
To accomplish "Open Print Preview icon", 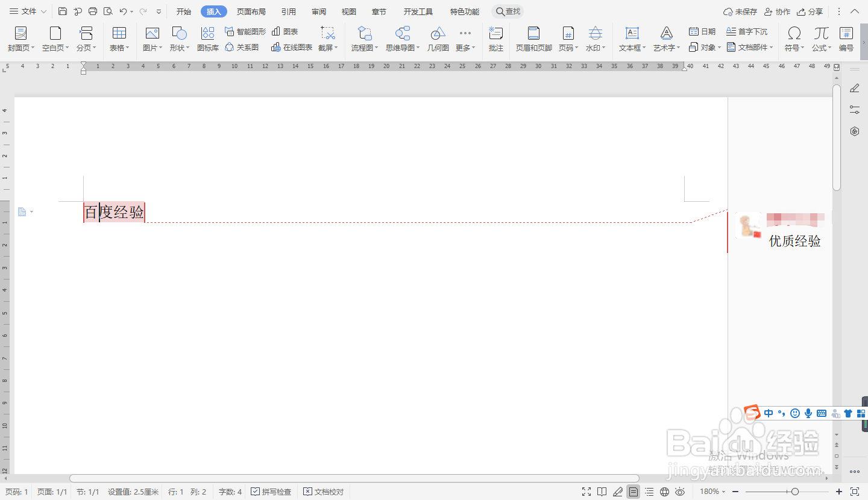I will (x=108, y=11).
